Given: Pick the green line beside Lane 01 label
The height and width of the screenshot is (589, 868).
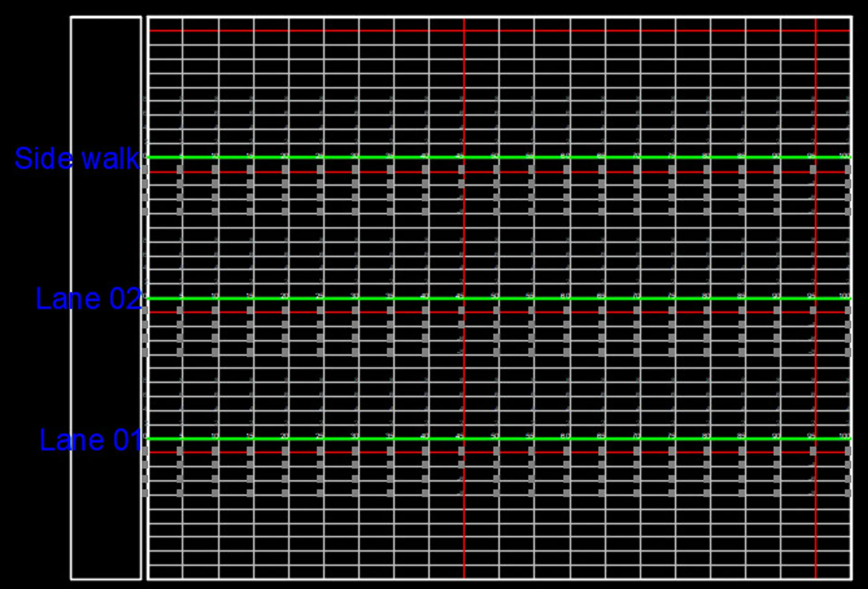Looking at the screenshot, I should [x=499, y=438].
